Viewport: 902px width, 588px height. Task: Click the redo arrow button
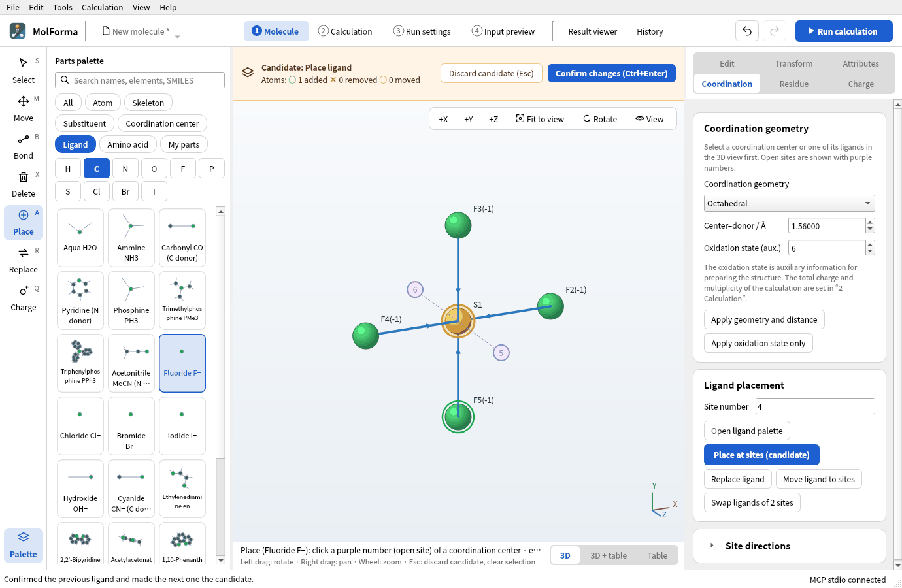[775, 31]
